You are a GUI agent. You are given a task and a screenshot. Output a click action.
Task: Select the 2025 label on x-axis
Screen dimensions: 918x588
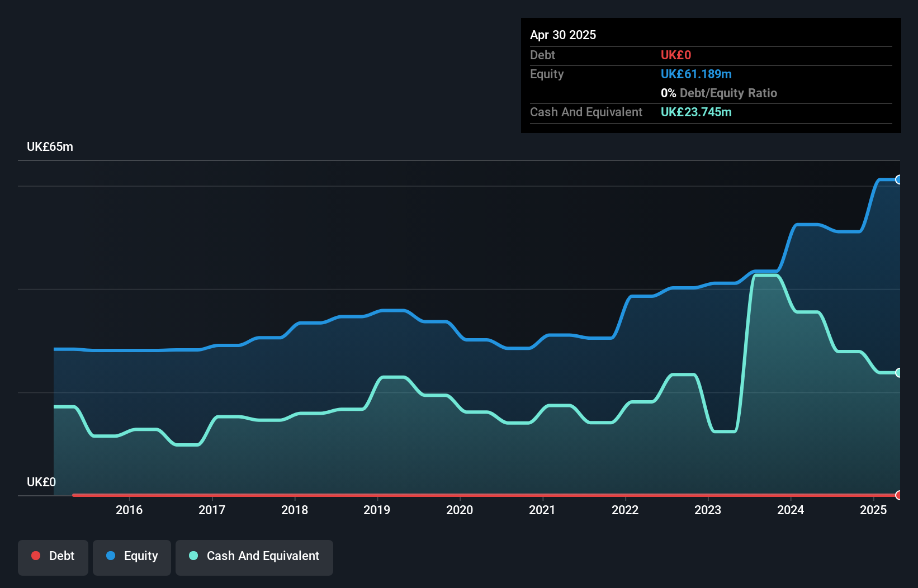[x=874, y=510]
